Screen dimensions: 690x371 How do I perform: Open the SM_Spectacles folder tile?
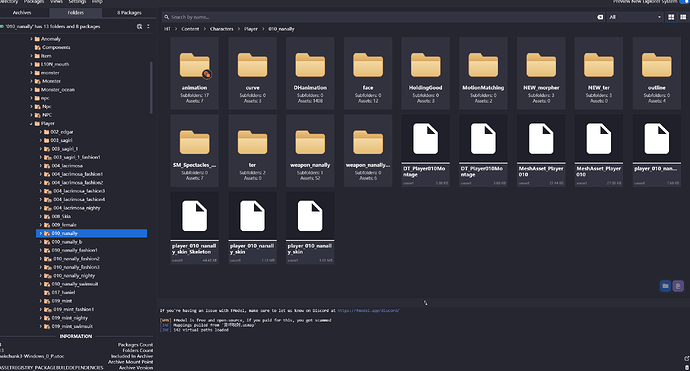coord(195,151)
